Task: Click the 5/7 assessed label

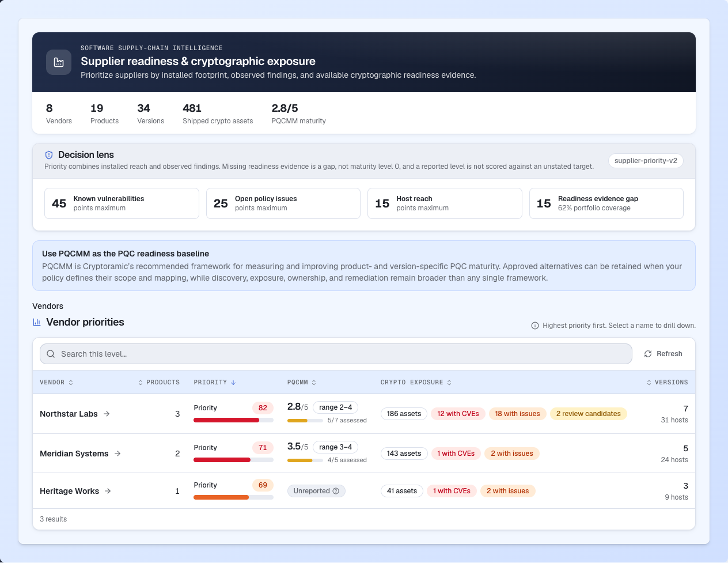Action: coord(347,421)
